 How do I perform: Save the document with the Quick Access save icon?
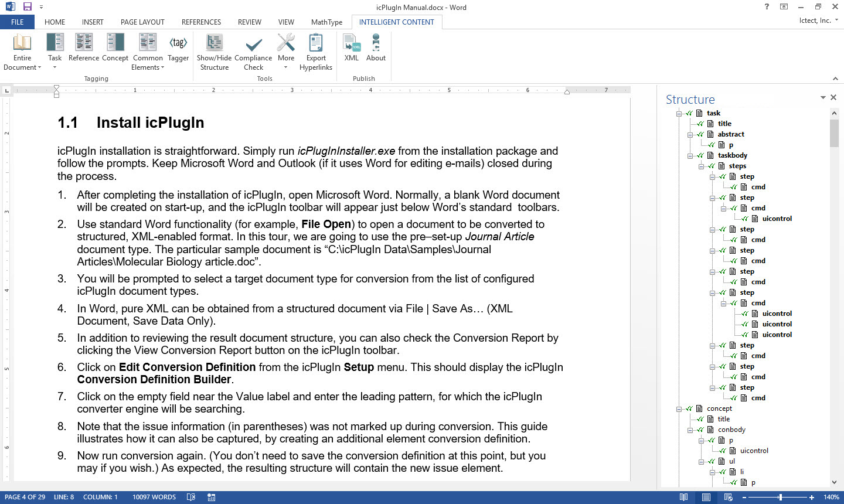tap(28, 7)
